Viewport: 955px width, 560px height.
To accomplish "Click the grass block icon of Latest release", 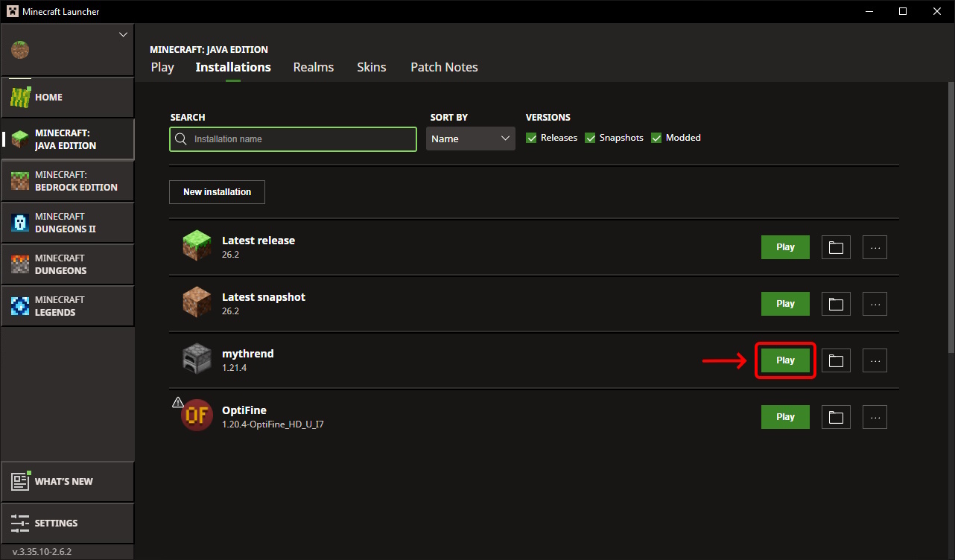I will point(197,246).
